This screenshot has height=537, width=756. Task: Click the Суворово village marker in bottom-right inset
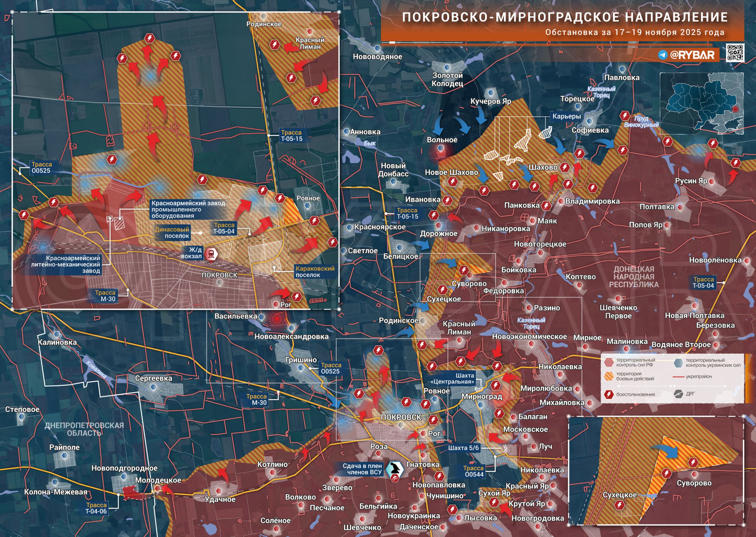(695, 474)
